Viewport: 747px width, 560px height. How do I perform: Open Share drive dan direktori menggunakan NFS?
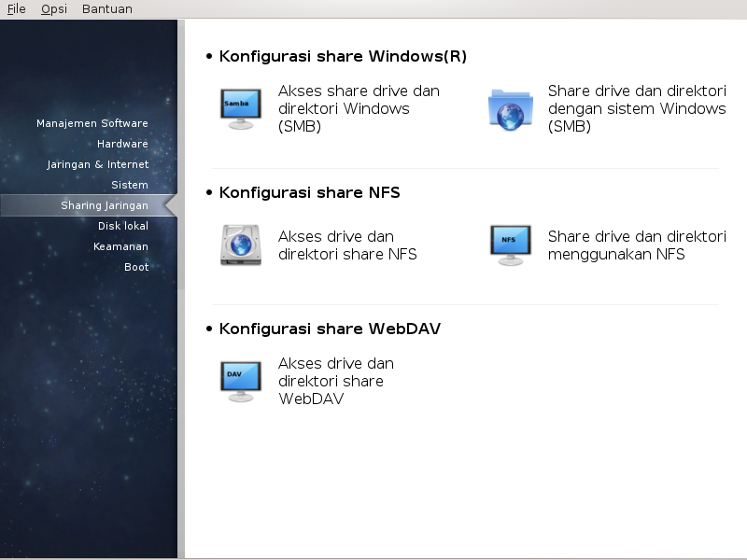pos(637,245)
